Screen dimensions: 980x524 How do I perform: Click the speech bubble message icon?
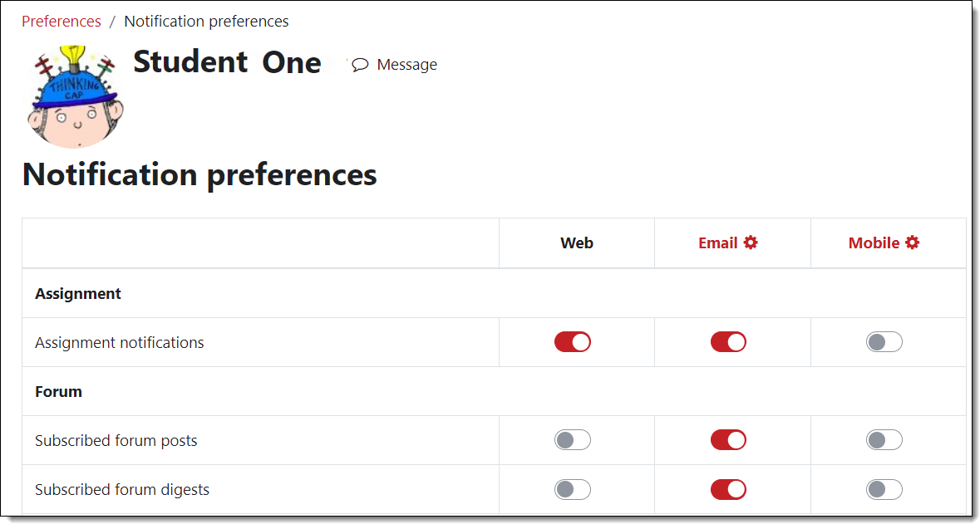(x=359, y=64)
